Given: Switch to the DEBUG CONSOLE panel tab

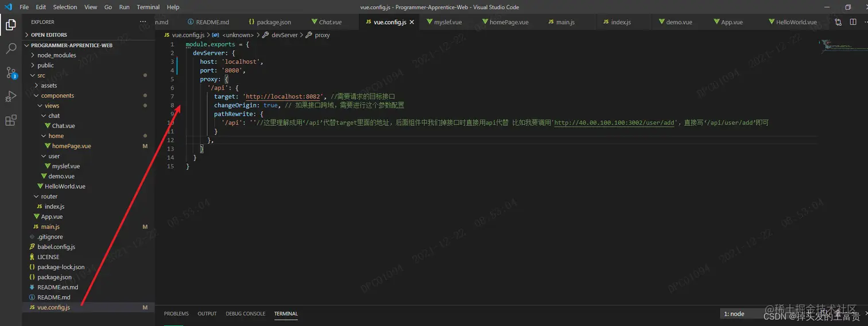Looking at the screenshot, I should pos(246,313).
